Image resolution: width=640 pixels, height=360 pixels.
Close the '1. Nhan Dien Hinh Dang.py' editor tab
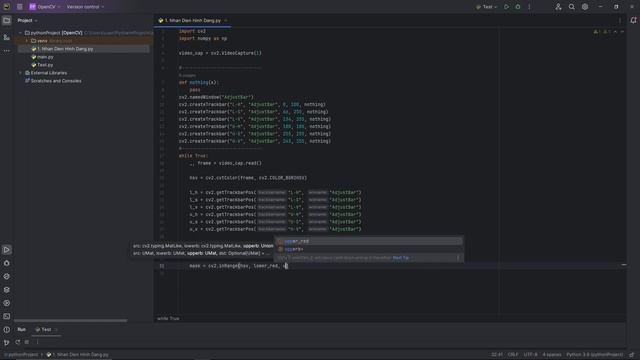coord(225,20)
